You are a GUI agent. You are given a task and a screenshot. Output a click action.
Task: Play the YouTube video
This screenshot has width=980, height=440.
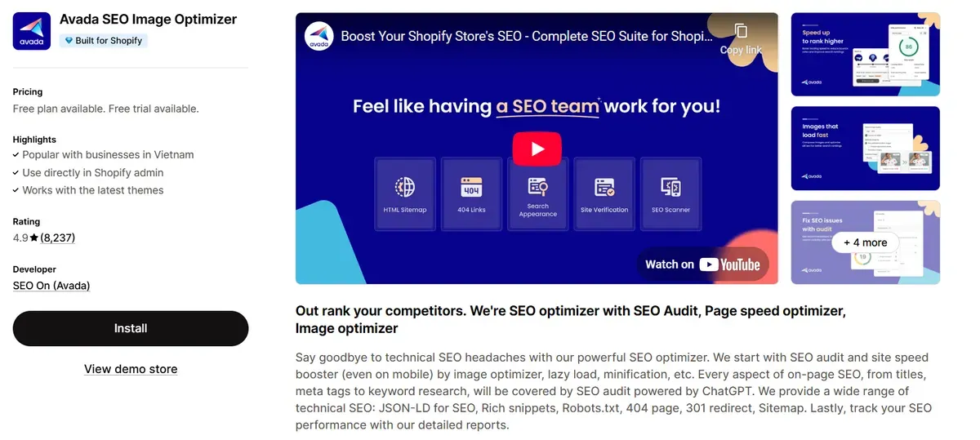pyautogui.click(x=537, y=149)
